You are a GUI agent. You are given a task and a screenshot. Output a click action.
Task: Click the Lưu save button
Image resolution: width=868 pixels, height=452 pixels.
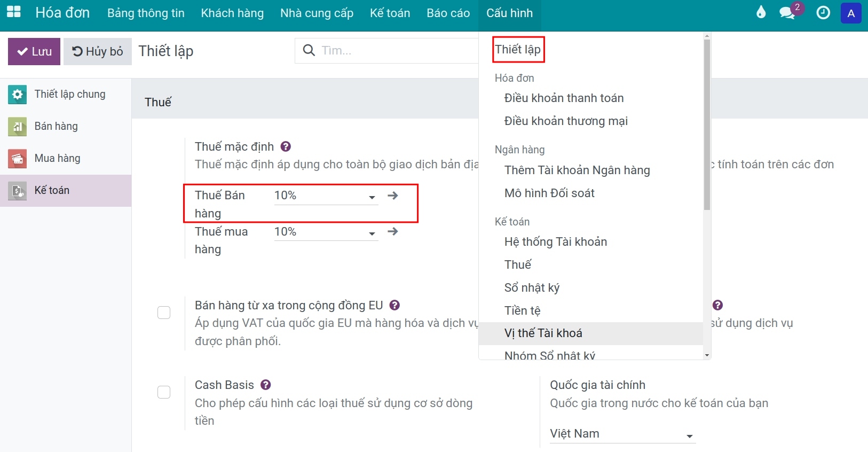coord(34,51)
